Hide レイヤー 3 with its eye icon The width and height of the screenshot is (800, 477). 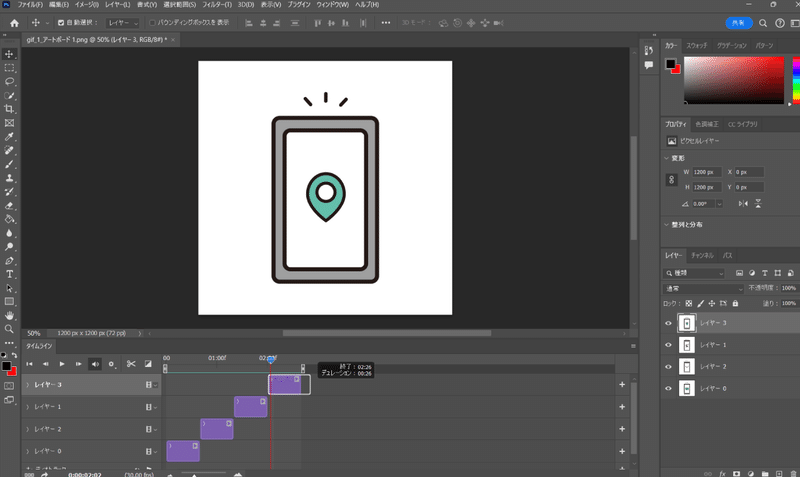click(x=668, y=323)
